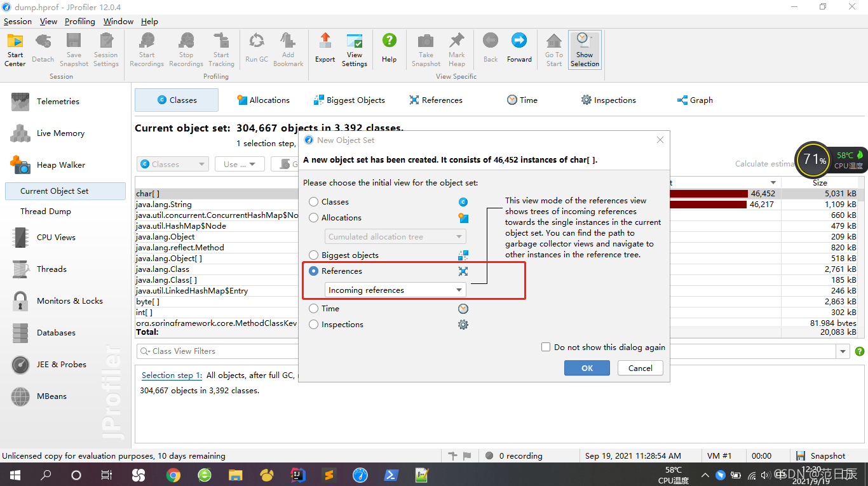This screenshot has width=868, height=486.
Task: Go Forward in heap walker history
Action: [x=519, y=50]
